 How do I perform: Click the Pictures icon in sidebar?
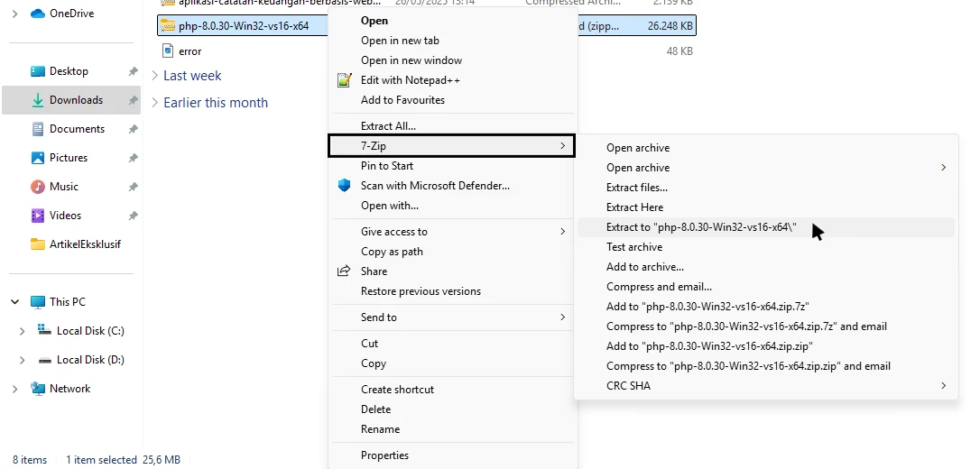[x=38, y=157]
